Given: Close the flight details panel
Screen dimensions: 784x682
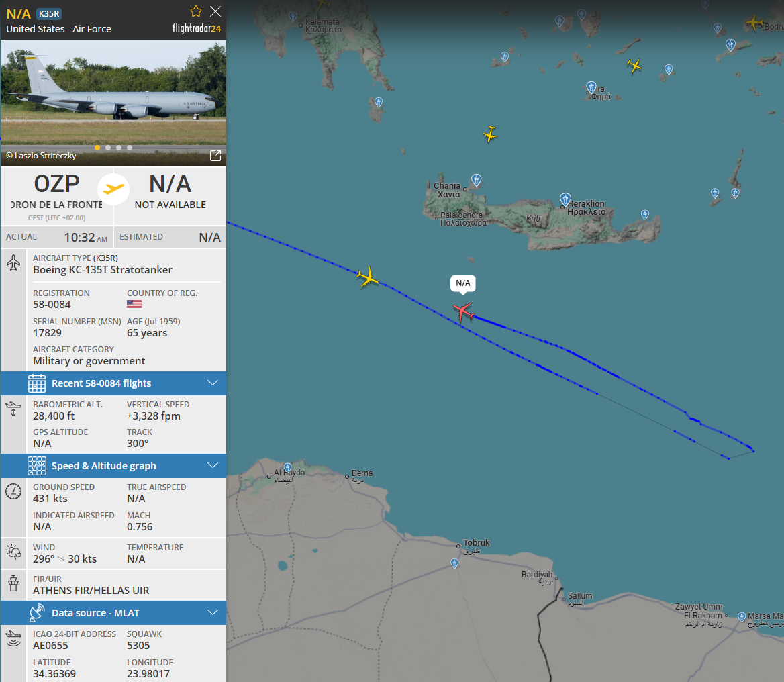Looking at the screenshot, I should click(x=215, y=11).
